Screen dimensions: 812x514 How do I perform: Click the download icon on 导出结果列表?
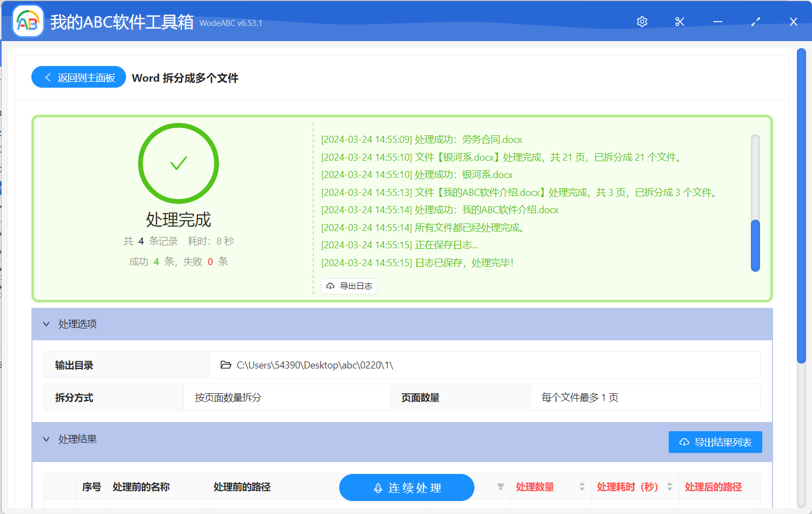tap(685, 441)
